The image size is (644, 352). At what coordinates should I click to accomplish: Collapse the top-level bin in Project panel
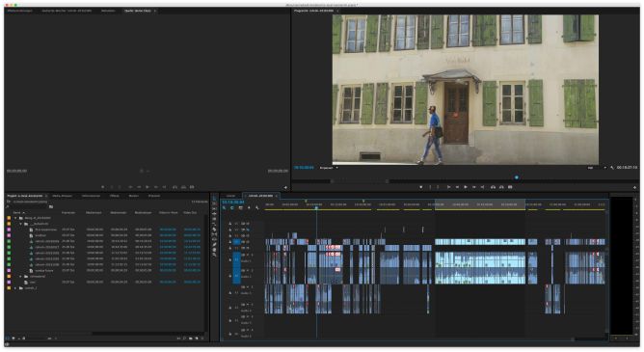point(16,218)
